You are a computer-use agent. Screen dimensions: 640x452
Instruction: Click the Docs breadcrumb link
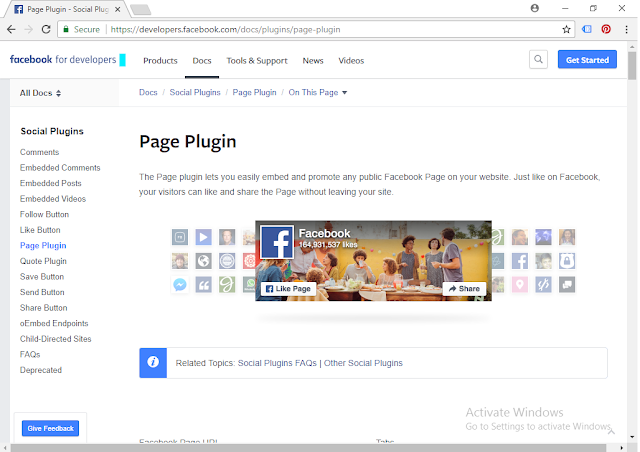(148, 92)
